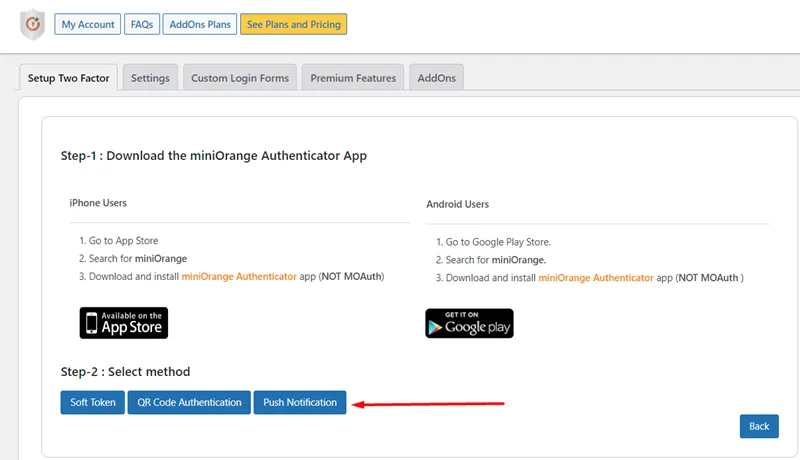Click the Back button
The height and width of the screenshot is (460, 800).
[x=759, y=426]
